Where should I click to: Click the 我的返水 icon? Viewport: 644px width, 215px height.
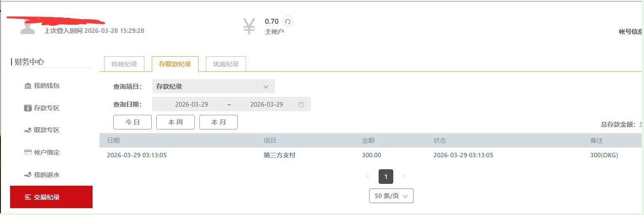pos(28,175)
